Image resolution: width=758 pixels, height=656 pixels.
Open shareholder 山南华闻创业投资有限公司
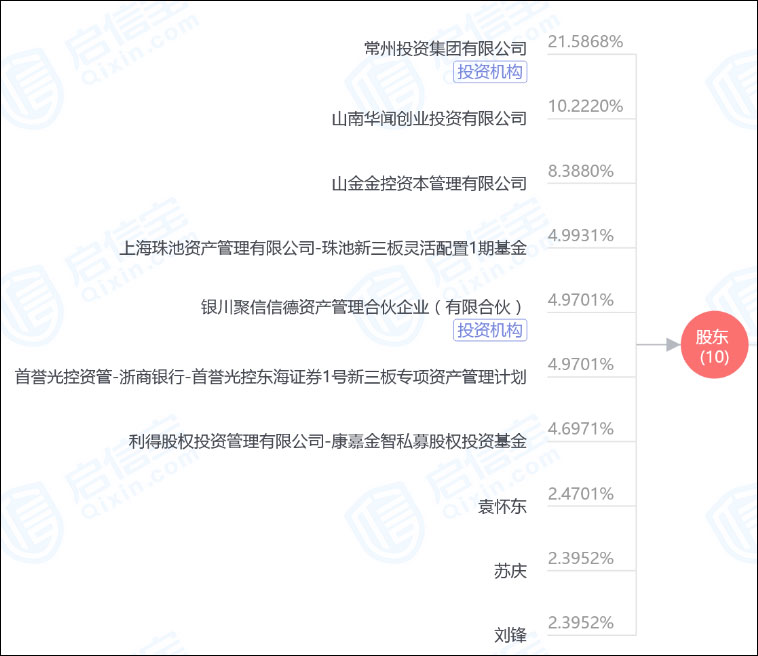coord(429,118)
